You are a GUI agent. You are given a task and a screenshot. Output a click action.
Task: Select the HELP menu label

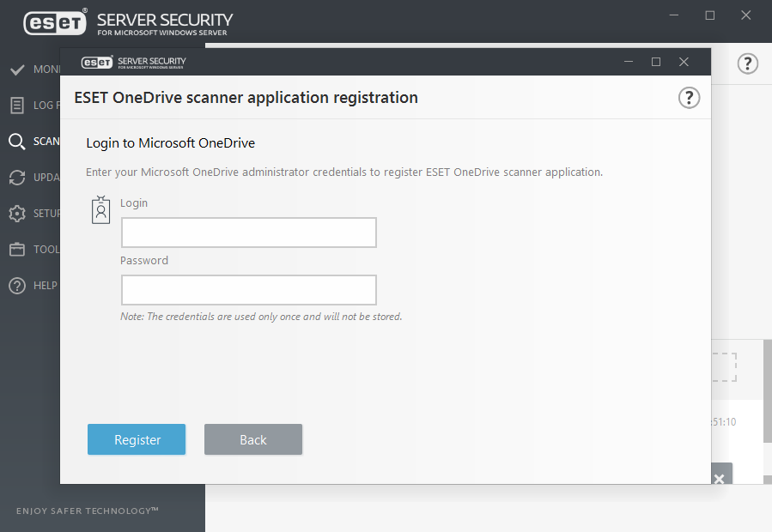[x=46, y=286]
